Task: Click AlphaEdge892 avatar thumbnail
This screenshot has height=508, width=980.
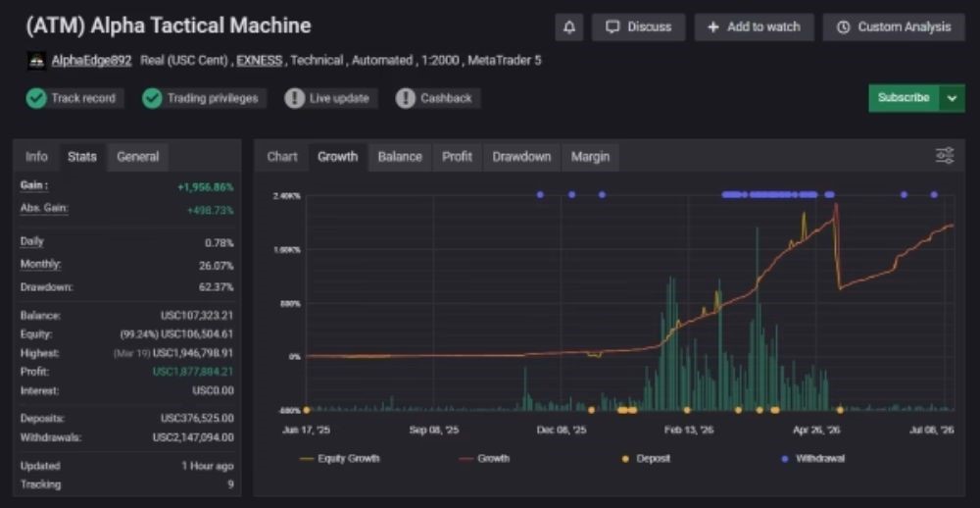Action: point(36,61)
